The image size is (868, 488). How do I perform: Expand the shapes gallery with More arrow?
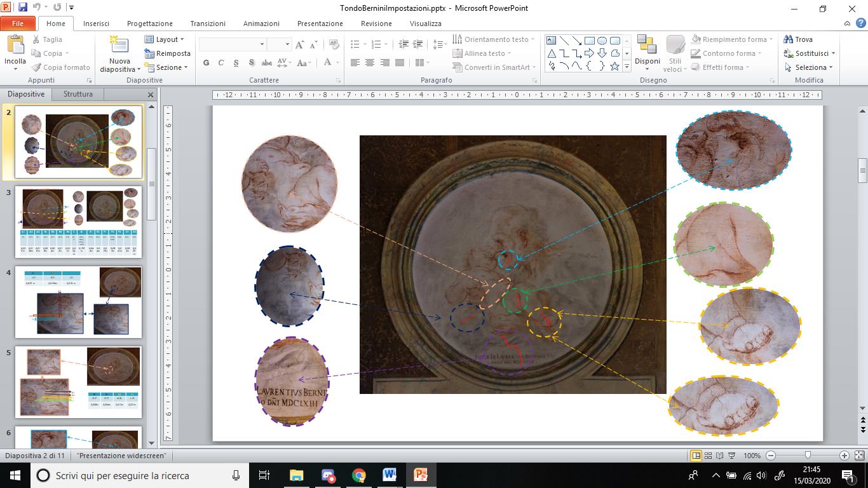(627, 66)
